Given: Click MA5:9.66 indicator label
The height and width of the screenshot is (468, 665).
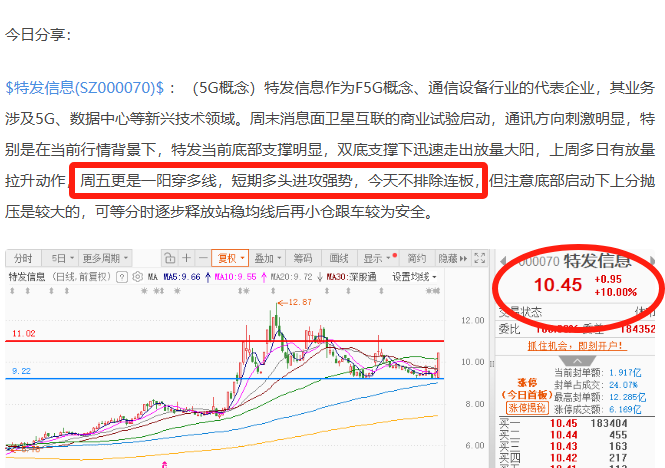Looking at the screenshot, I should point(181,277).
